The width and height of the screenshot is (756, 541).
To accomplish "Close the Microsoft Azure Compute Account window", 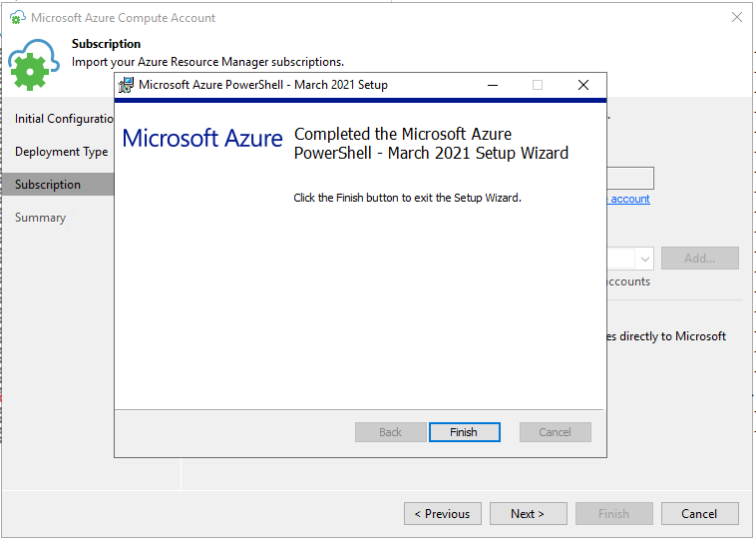I will point(737,17).
